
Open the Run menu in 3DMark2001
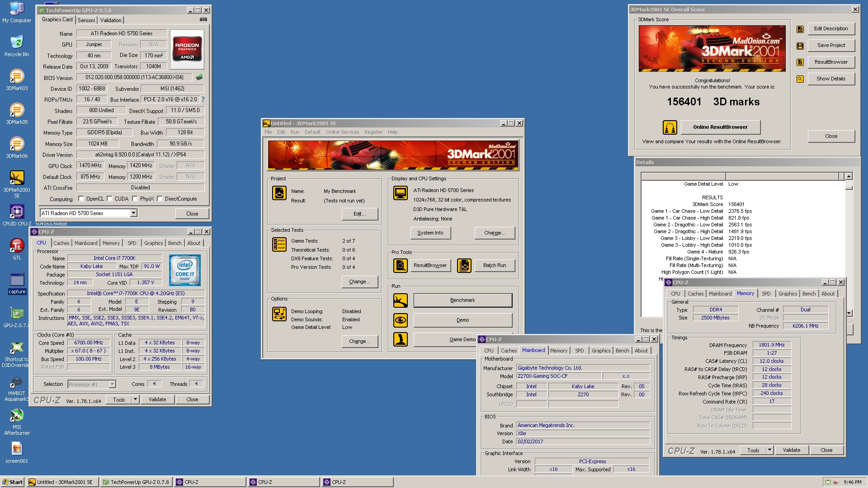tap(295, 132)
